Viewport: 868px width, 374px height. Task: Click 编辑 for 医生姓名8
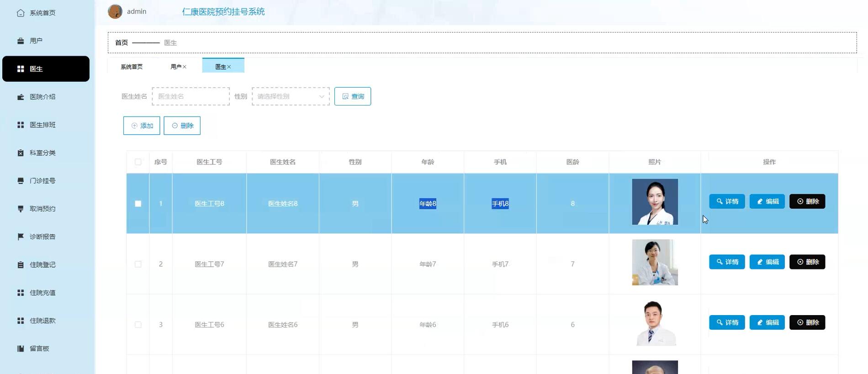767,201
